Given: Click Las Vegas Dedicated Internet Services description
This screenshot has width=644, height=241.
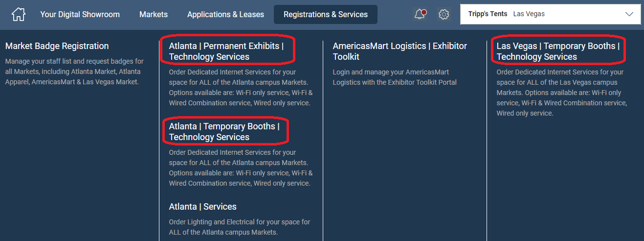Looking at the screenshot, I should (562, 92).
